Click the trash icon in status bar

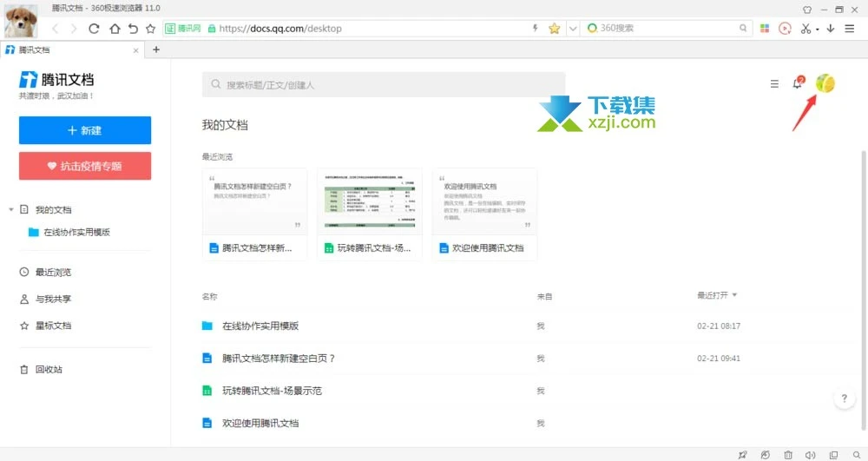point(788,455)
